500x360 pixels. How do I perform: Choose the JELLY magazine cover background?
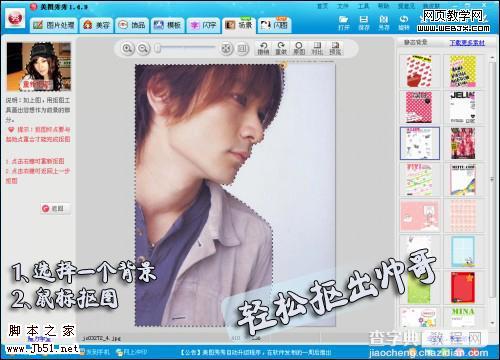[x=463, y=107]
